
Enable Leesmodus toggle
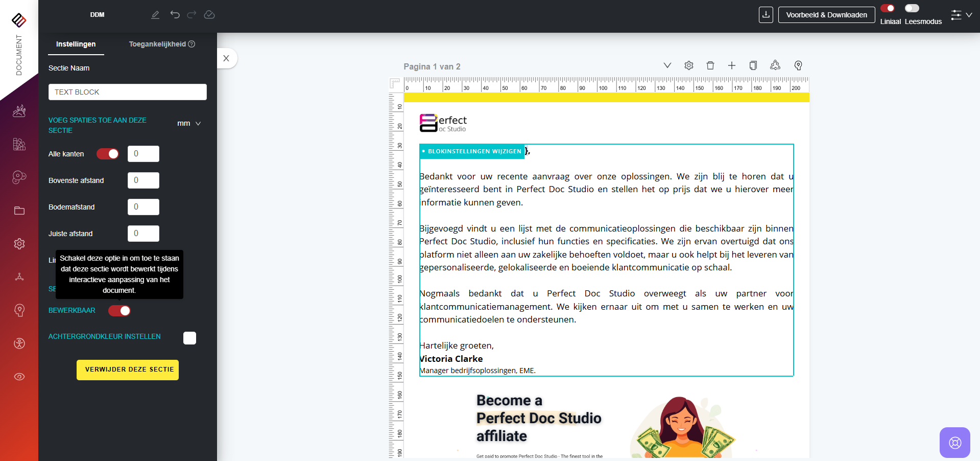point(912,8)
